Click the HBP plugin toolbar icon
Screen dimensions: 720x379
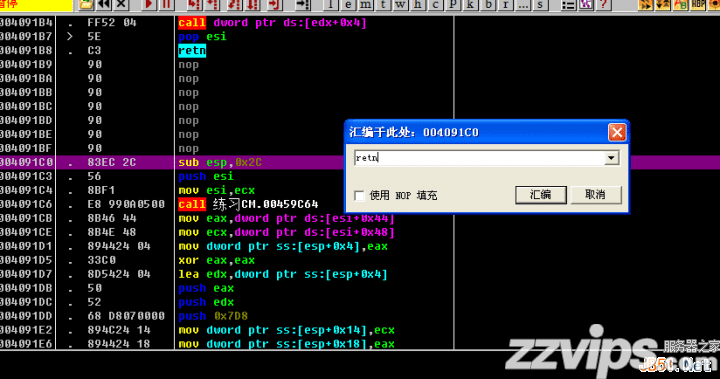[698, 5]
